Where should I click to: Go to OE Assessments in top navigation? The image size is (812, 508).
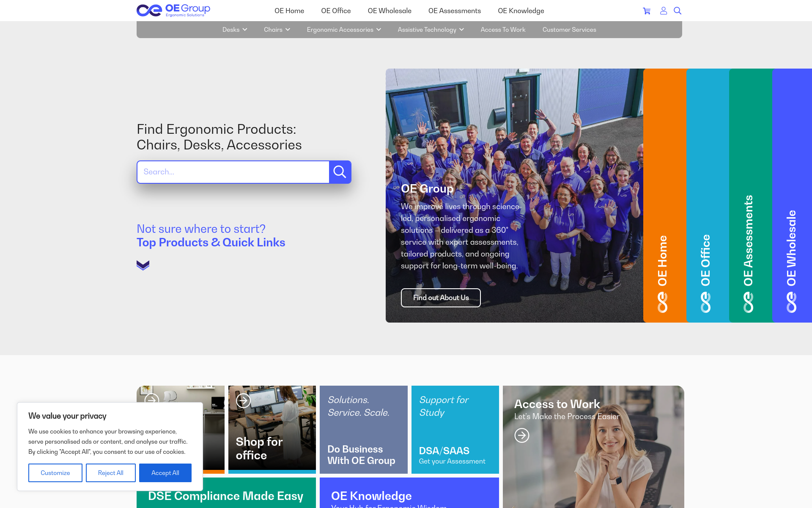[x=455, y=11]
